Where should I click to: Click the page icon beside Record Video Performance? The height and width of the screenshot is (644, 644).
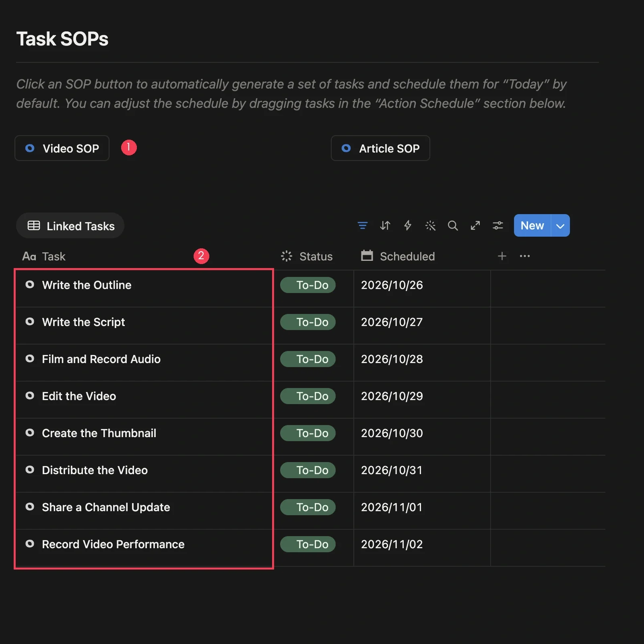30,544
